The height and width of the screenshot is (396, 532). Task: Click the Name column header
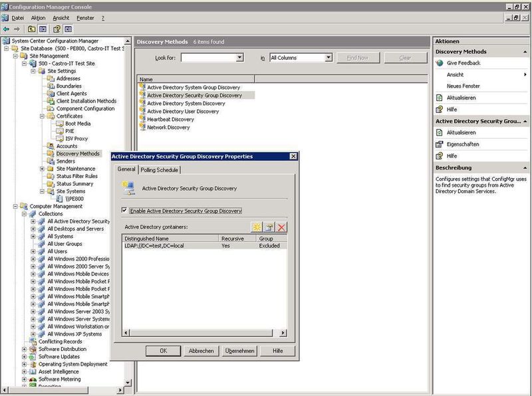(x=196, y=79)
